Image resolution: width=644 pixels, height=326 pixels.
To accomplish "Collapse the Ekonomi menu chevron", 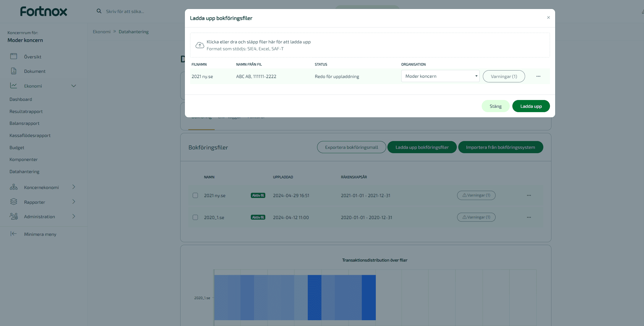I will pyautogui.click(x=73, y=86).
